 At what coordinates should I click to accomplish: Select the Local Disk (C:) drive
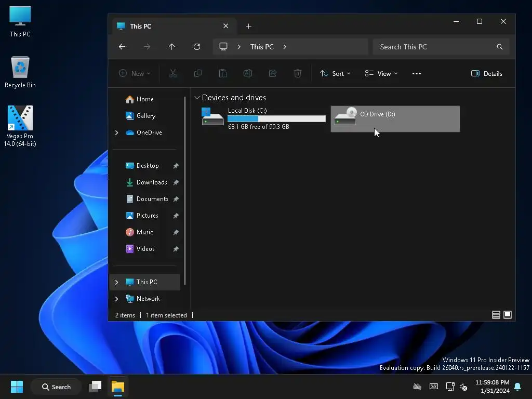coord(263,119)
